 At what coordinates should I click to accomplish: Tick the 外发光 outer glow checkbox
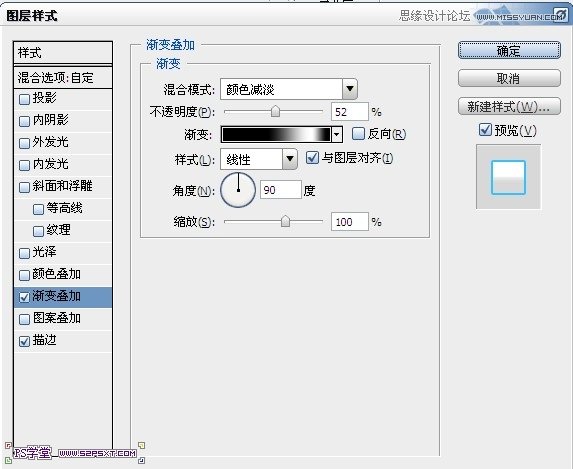click(24, 143)
